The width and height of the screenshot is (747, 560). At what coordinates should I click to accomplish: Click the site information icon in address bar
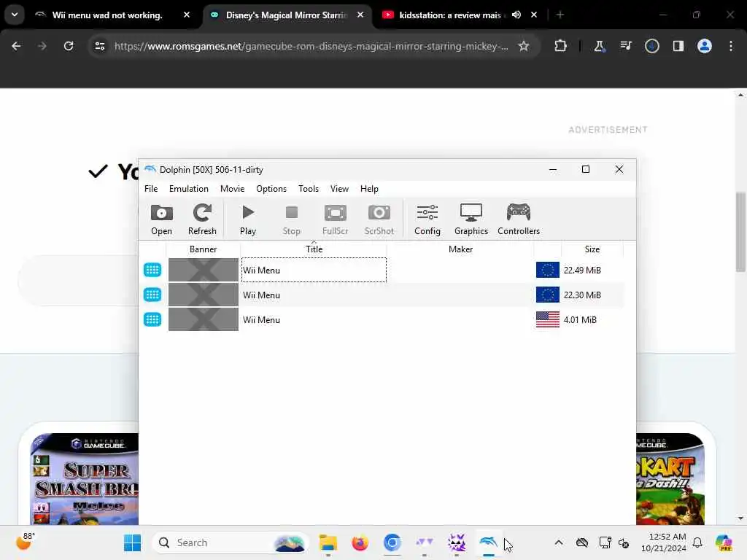[99, 46]
